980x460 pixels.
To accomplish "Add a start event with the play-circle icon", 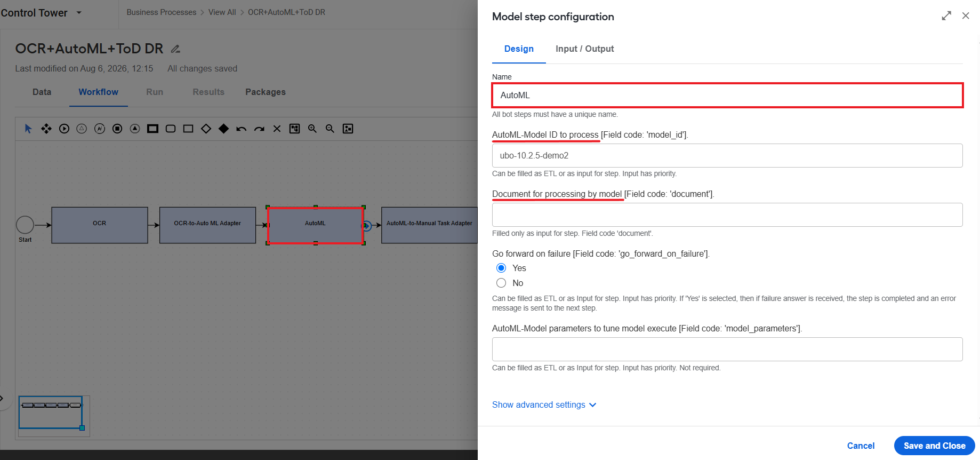I will coord(64,129).
